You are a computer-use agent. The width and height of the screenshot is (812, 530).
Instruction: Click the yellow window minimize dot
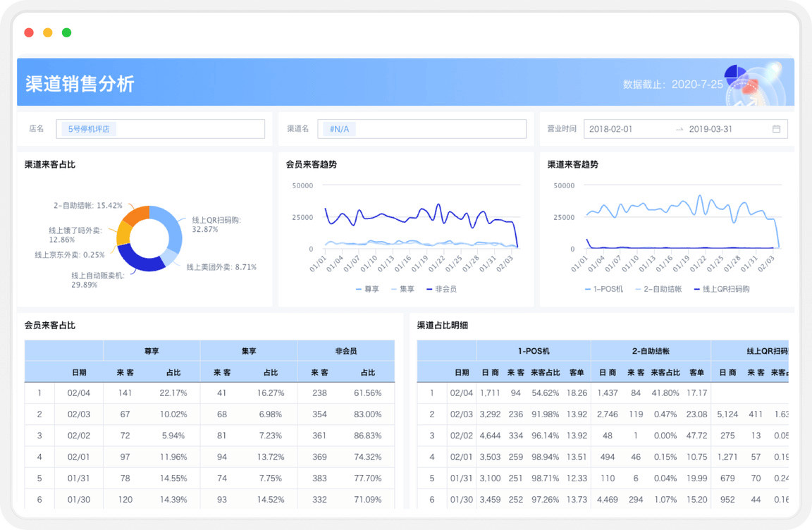pyautogui.click(x=48, y=32)
